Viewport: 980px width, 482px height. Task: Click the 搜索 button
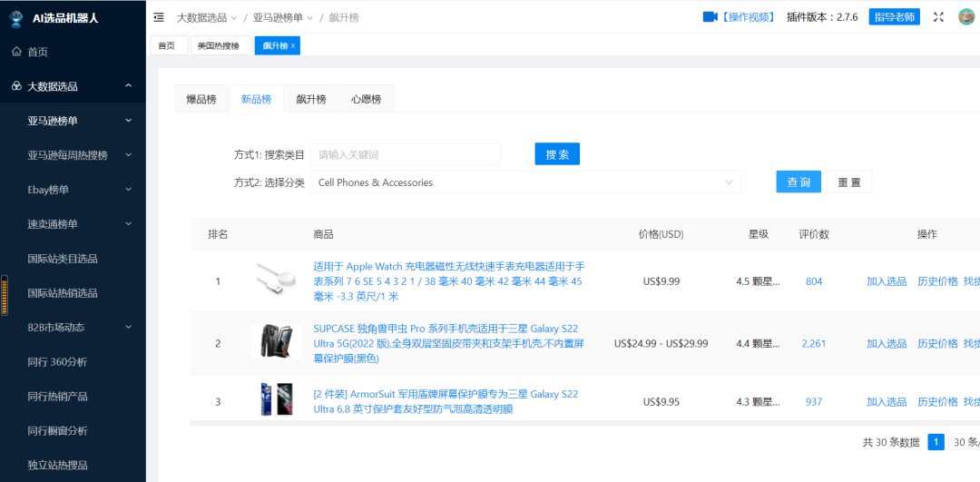(x=557, y=154)
